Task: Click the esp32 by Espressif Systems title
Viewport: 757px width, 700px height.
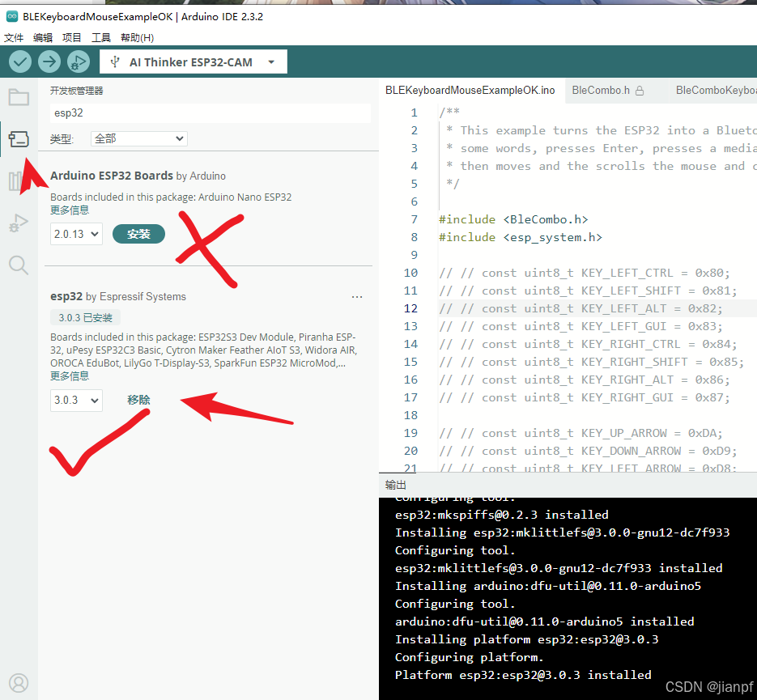Action: coord(117,296)
